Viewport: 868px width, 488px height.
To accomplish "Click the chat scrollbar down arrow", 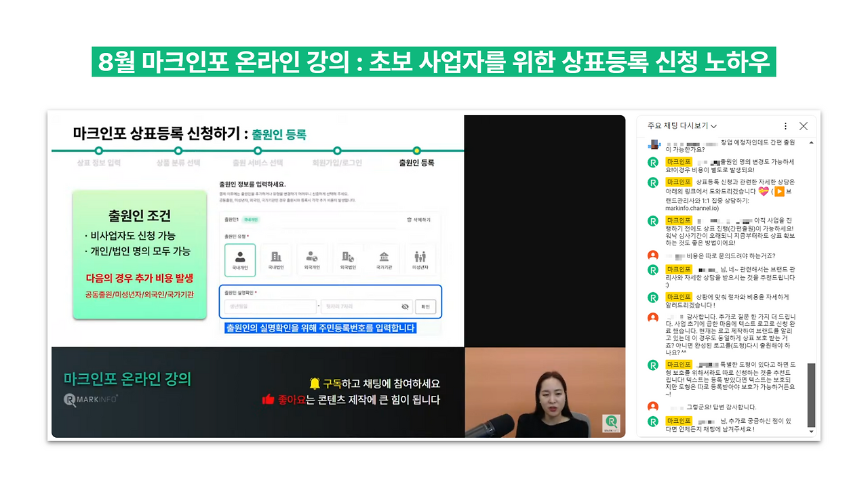I will point(810,432).
